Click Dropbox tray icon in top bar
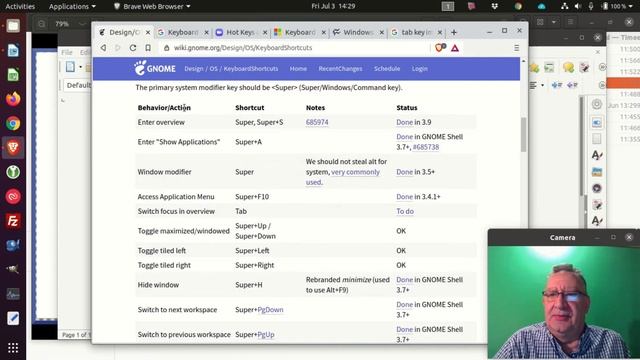 [495, 6]
